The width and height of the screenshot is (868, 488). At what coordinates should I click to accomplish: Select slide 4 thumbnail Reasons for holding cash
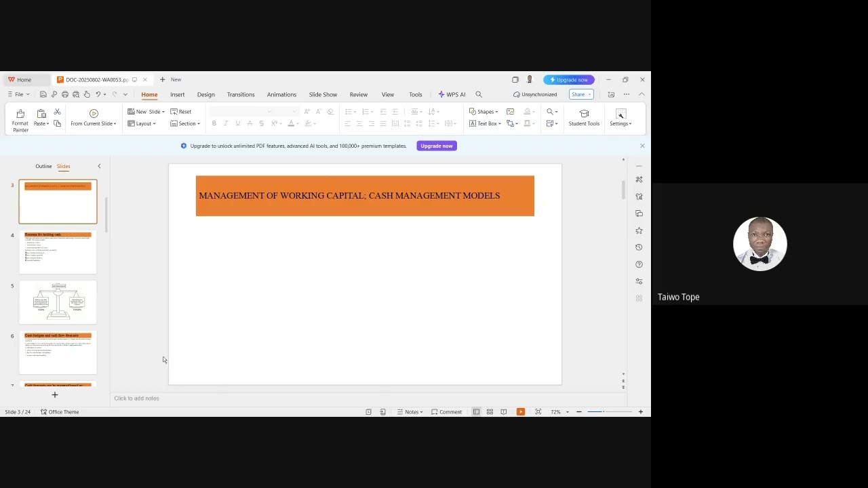pos(58,252)
